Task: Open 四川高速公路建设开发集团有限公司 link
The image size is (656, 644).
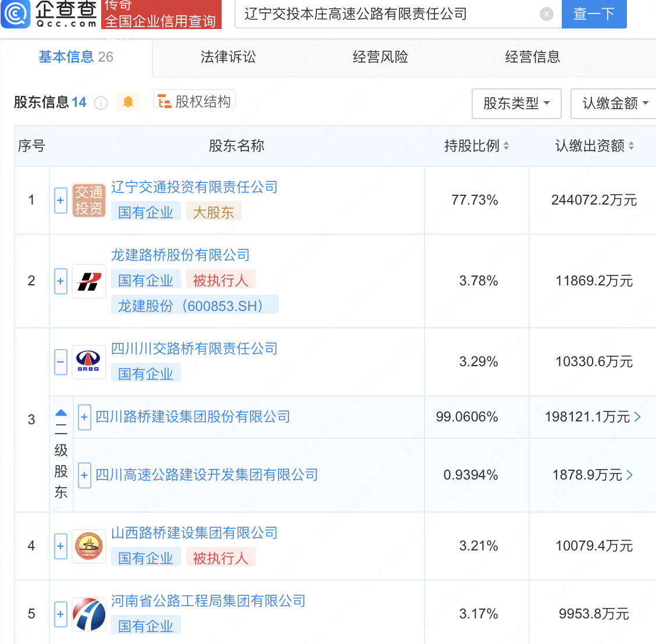Action: pos(206,475)
